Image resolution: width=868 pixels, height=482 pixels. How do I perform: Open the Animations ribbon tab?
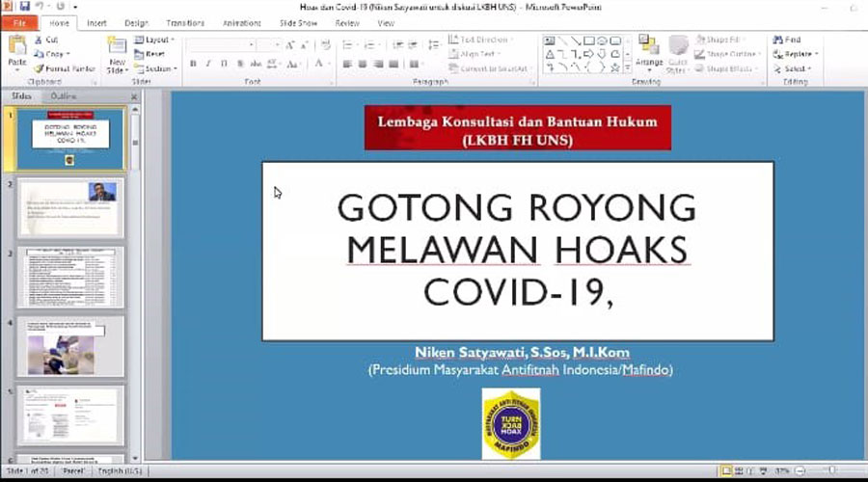tap(242, 23)
